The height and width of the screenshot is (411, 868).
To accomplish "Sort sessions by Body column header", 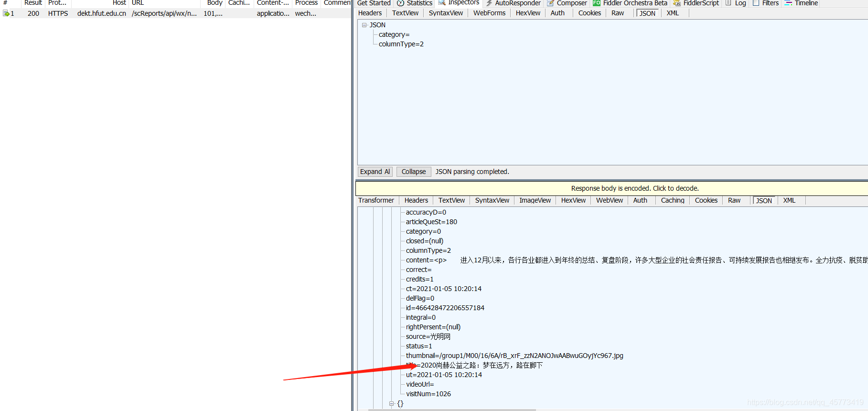I will (x=214, y=3).
